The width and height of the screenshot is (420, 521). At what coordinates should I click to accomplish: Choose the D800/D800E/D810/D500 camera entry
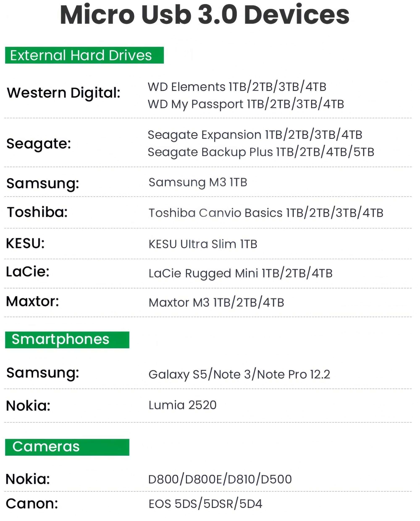(x=220, y=479)
